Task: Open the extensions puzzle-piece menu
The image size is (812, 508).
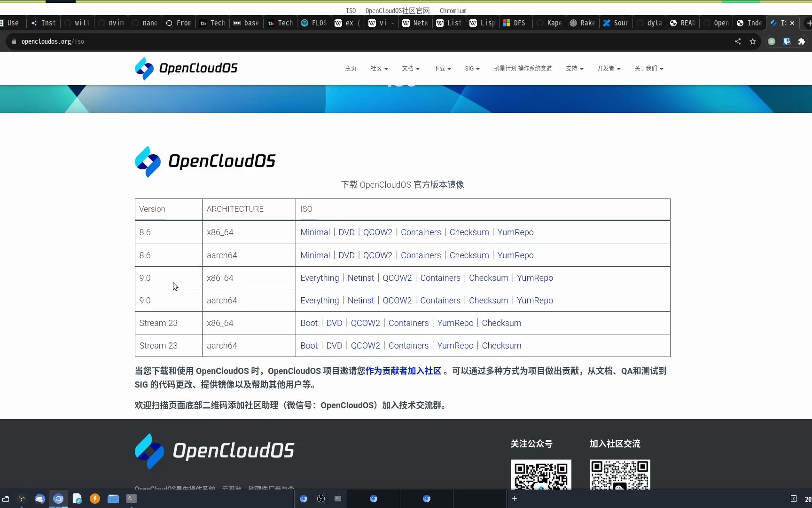Action: (x=801, y=41)
